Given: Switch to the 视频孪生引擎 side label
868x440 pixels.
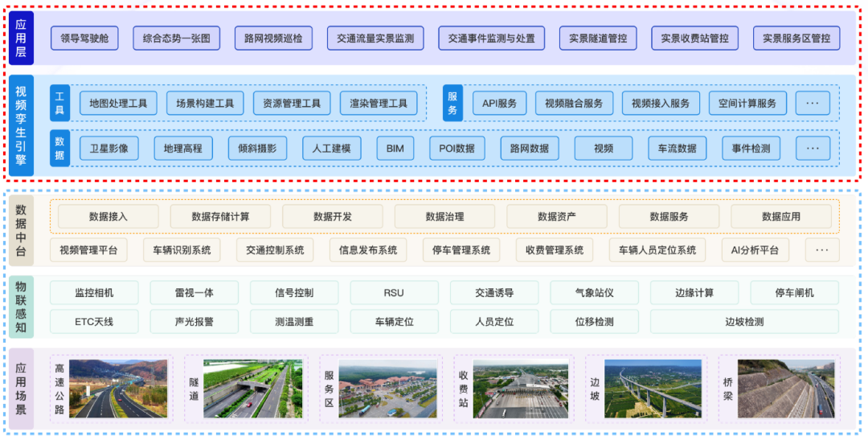Looking at the screenshot, I should coord(22,125).
